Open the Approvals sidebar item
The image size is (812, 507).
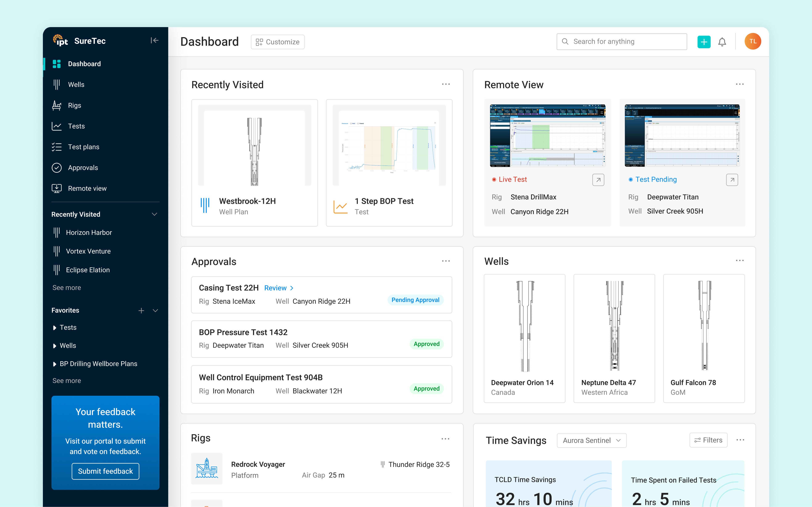83,168
